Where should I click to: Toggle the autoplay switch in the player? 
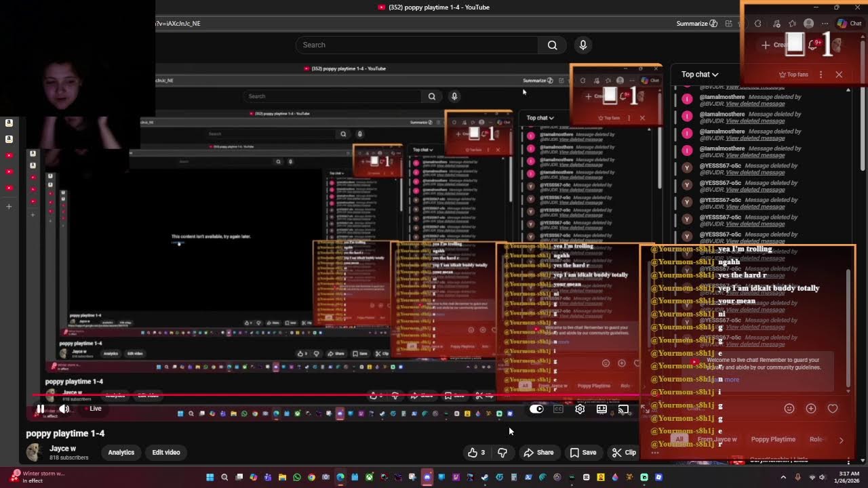coord(536,409)
